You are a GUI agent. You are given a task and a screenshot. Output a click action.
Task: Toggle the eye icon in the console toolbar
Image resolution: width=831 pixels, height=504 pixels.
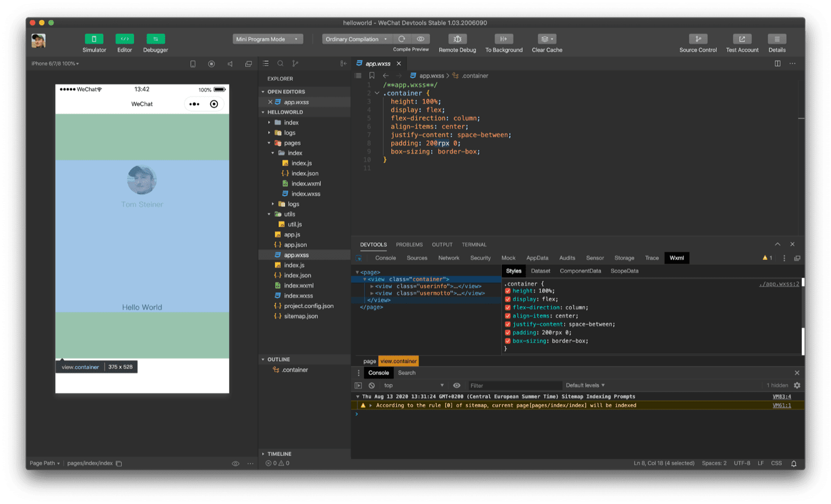pyautogui.click(x=457, y=385)
